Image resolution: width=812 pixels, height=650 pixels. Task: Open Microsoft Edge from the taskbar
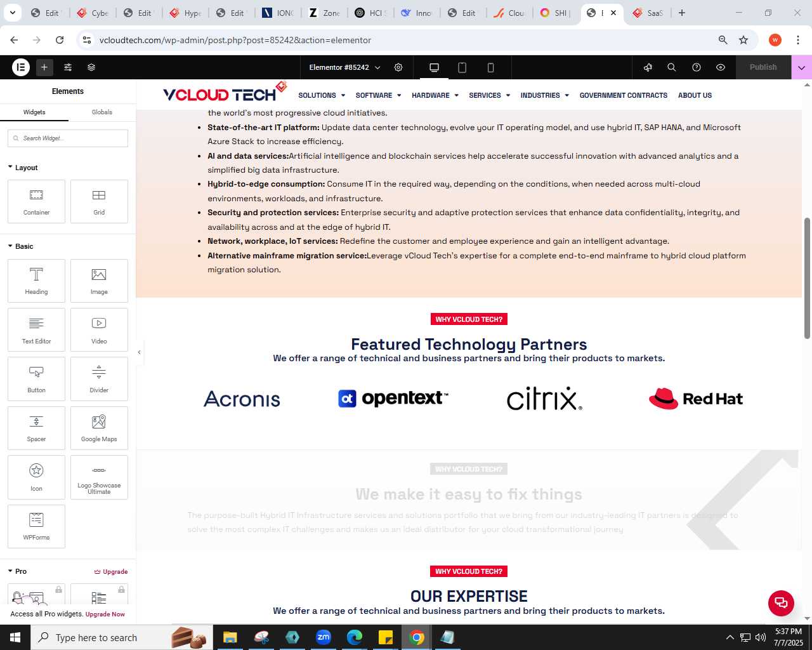[x=355, y=637]
